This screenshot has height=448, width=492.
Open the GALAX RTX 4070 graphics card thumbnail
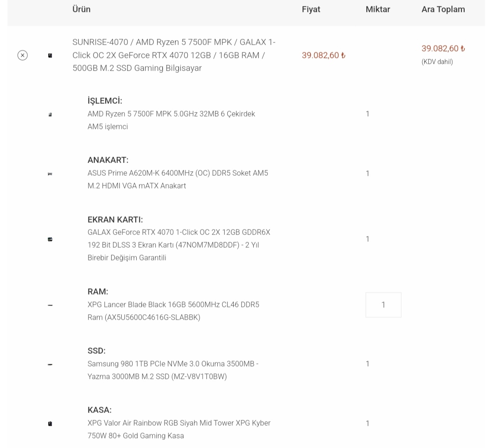pos(50,239)
